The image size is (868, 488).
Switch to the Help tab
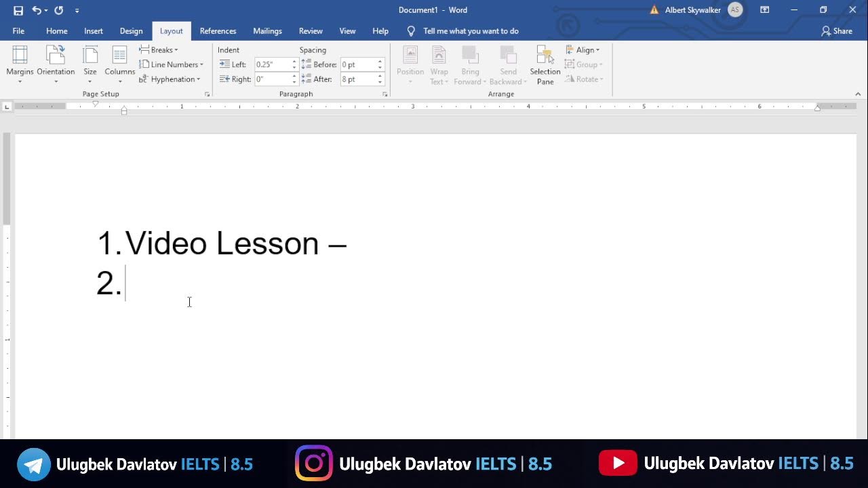380,31
